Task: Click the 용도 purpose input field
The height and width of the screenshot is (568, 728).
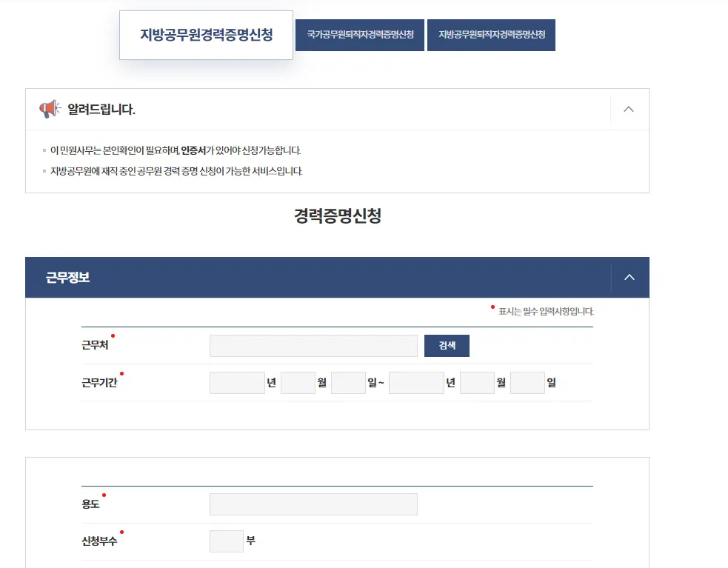Action: pyautogui.click(x=313, y=504)
